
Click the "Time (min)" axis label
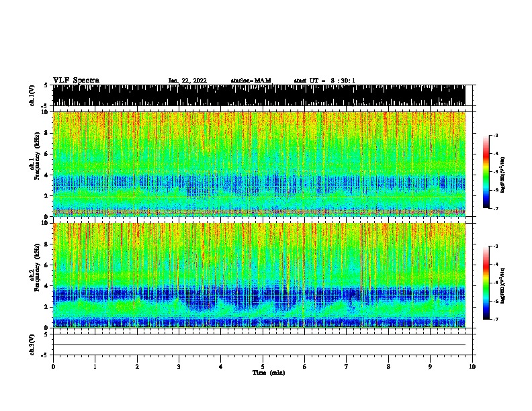[x=269, y=373]
